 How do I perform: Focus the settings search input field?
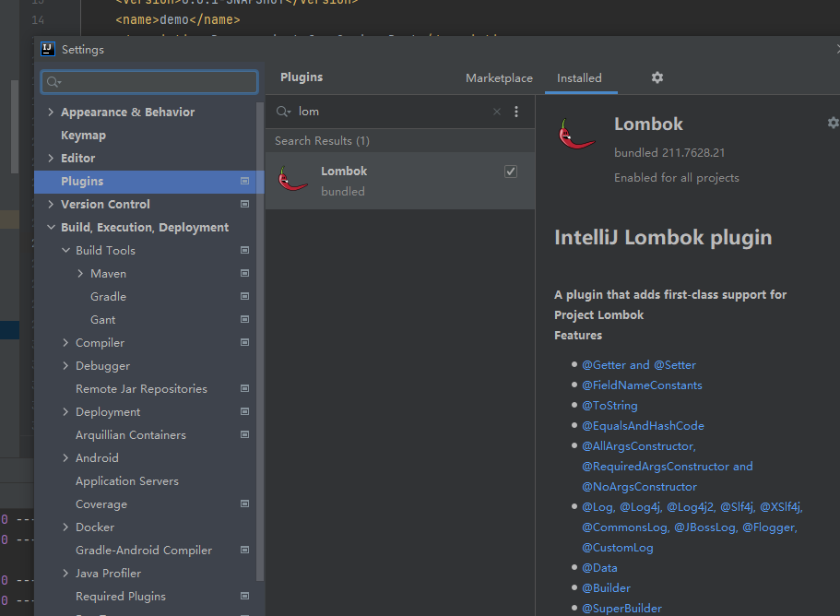click(149, 82)
